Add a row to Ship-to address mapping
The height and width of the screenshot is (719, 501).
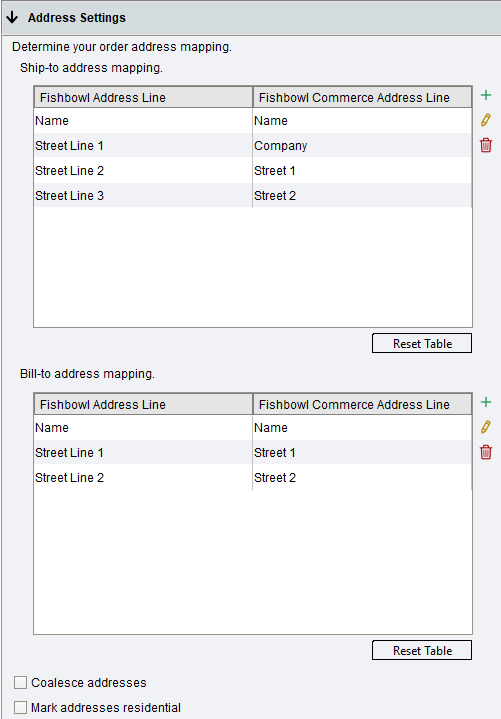(485, 95)
